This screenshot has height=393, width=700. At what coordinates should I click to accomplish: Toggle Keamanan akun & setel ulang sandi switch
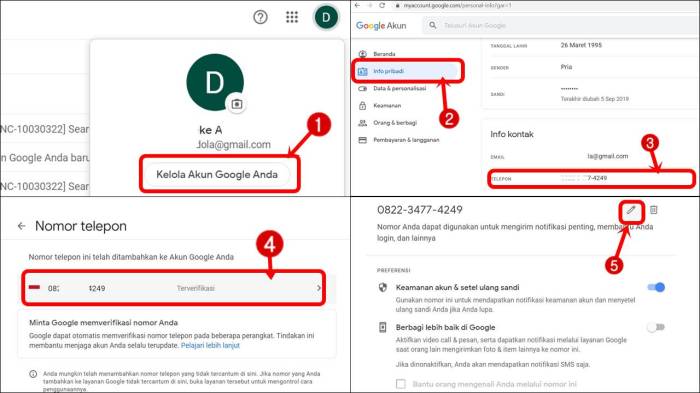pos(656,287)
